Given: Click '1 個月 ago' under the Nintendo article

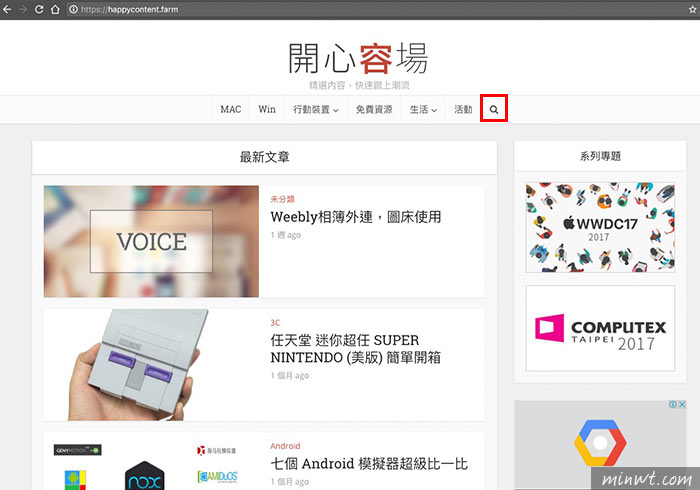Looking at the screenshot, I should (290, 375).
